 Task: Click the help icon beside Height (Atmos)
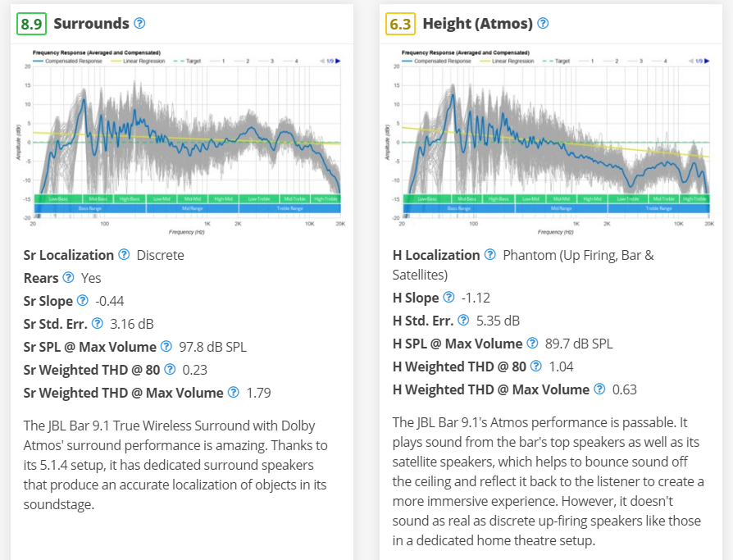tap(543, 23)
